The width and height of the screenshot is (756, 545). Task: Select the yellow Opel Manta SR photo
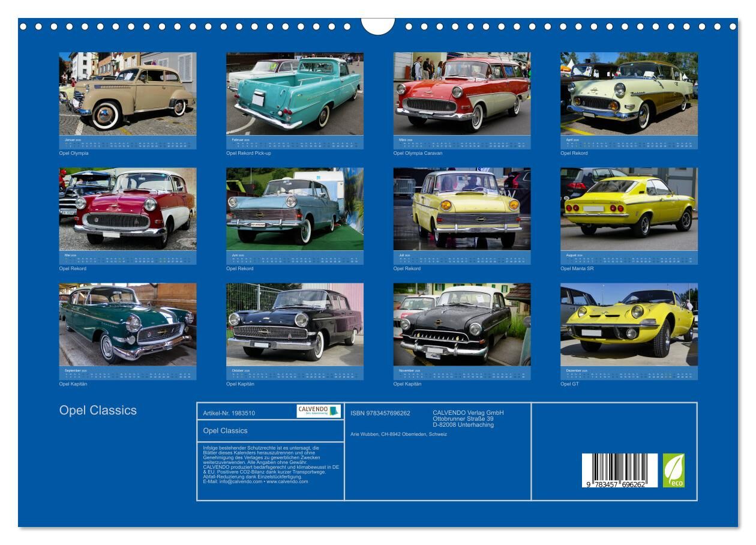click(629, 209)
